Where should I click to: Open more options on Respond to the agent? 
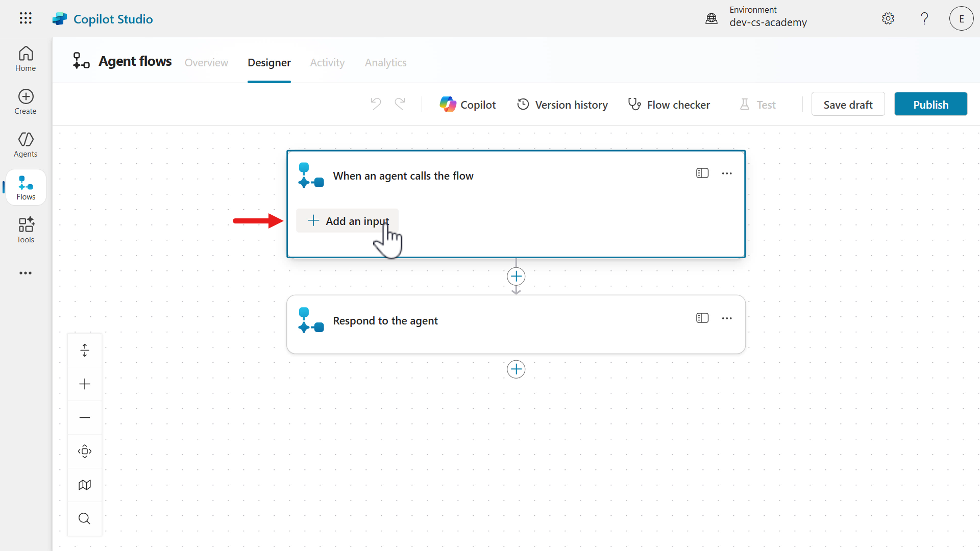727,318
